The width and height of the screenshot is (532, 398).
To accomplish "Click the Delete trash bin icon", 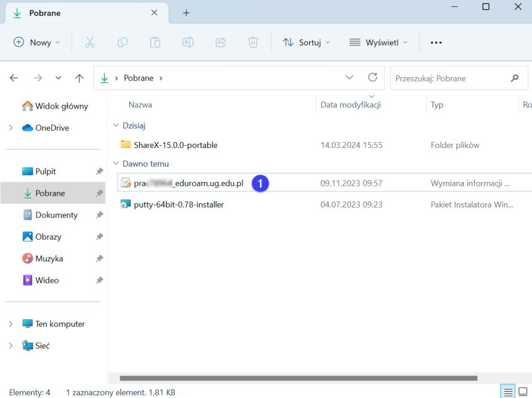I will [253, 43].
